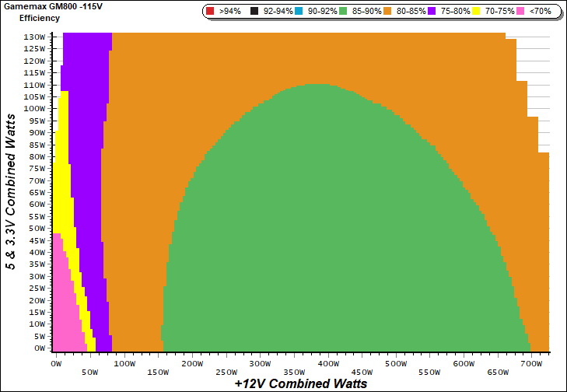Click the 400W tick label on x-axis
Viewport: 567px width, 392px height.
tap(327, 363)
